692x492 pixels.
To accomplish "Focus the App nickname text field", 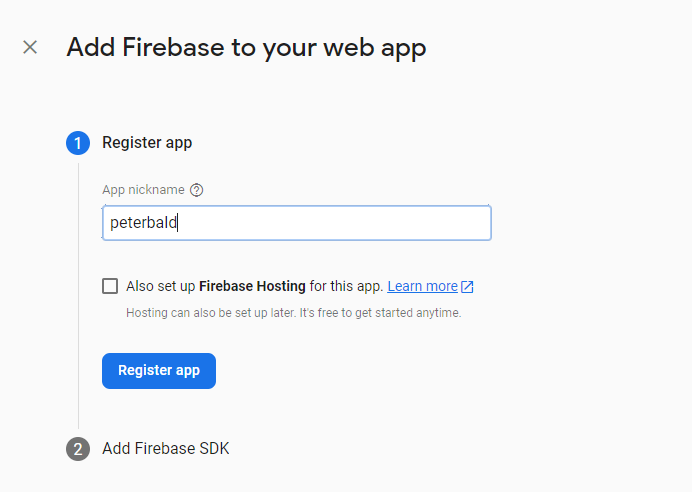I will (x=297, y=223).
